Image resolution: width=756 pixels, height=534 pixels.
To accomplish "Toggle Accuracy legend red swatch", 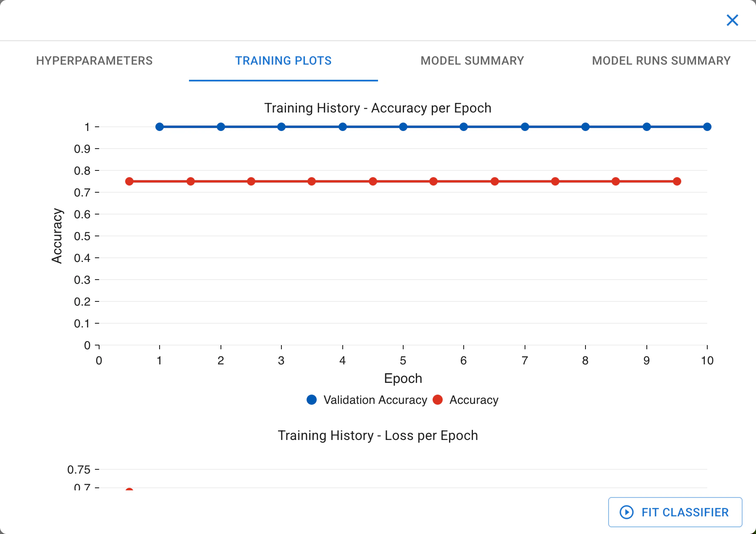I will pyautogui.click(x=438, y=400).
